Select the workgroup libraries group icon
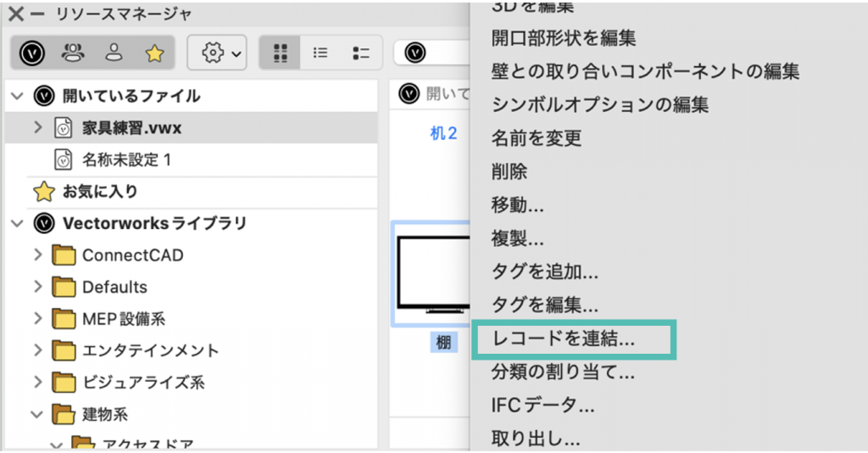Image resolution: width=868 pixels, height=453 pixels. (x=73, y=53)
